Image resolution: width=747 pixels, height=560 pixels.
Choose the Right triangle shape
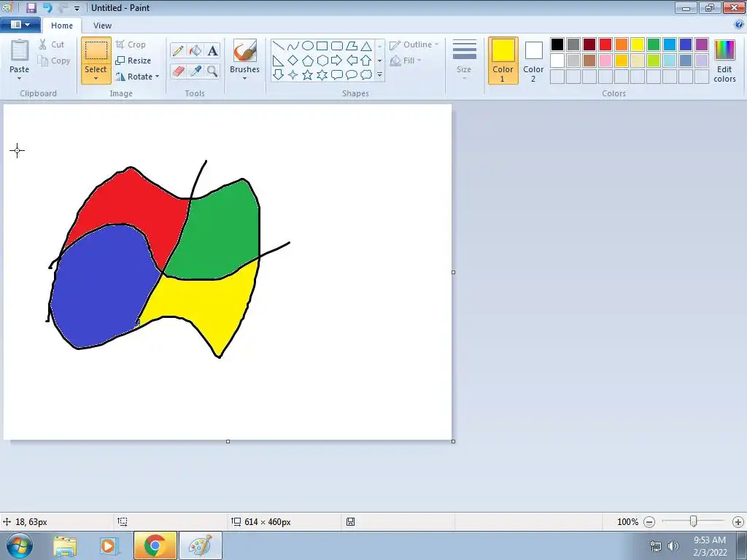coord(279,61)
